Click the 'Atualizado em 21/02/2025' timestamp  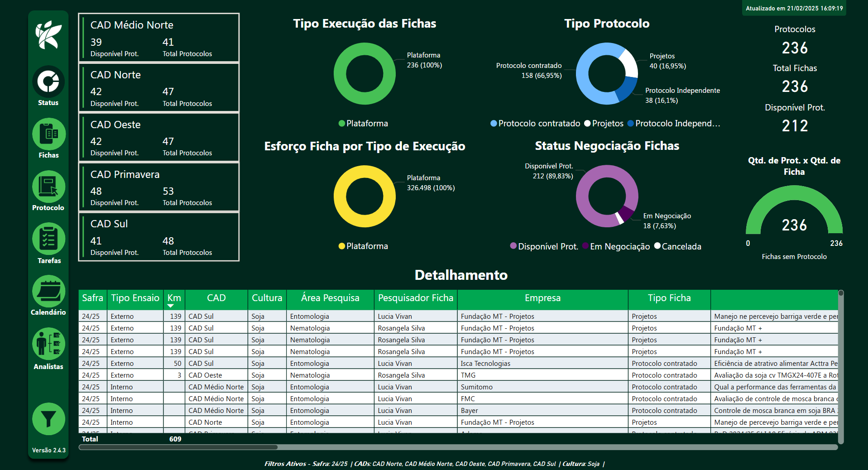794,8
